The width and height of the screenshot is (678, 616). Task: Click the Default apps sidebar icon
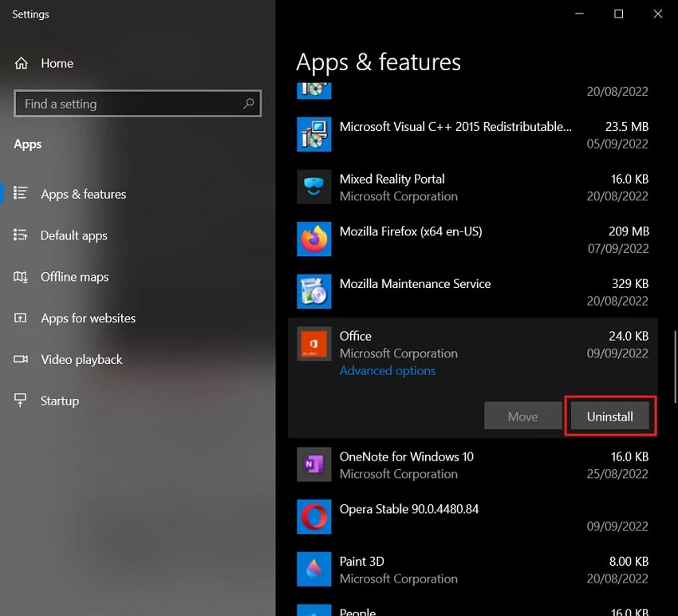tap(20, 235)
